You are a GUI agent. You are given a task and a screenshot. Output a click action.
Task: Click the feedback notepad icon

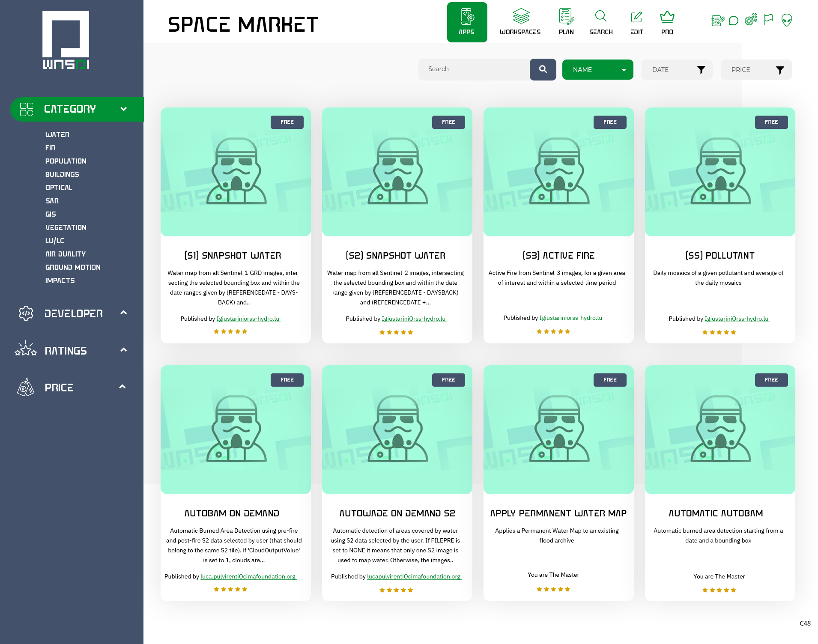coord(718,20)
